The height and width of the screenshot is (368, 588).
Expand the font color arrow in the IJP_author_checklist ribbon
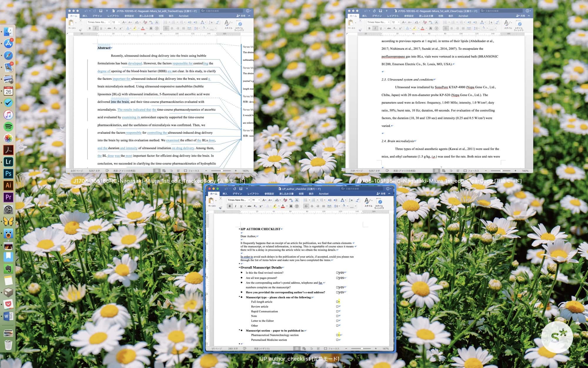tap(287, 206)
